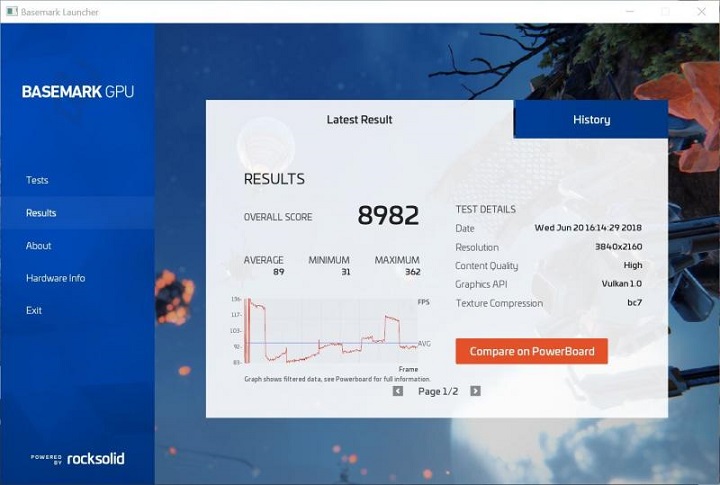Go to next results page arrow
This screenshot has height=485, width=720.
pos(475,391)
